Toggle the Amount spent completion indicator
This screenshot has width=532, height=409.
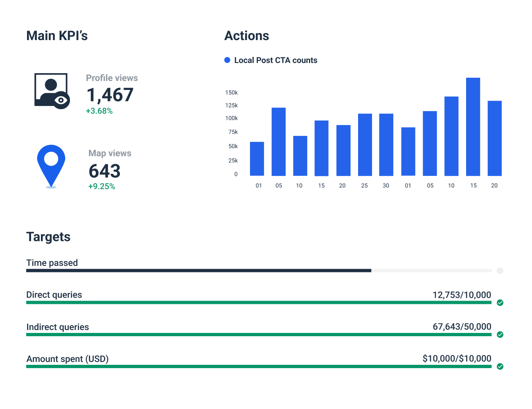click(x=500, y=367)
